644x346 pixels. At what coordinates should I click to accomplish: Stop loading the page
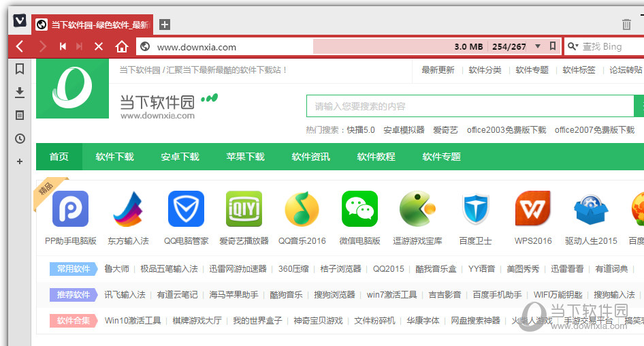point(99,46)
